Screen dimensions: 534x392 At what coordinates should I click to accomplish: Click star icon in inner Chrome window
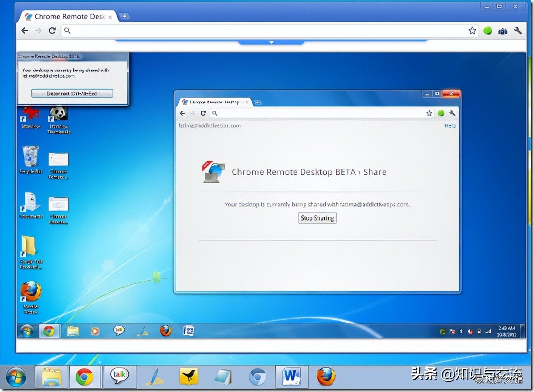click(x=429, y=113)
